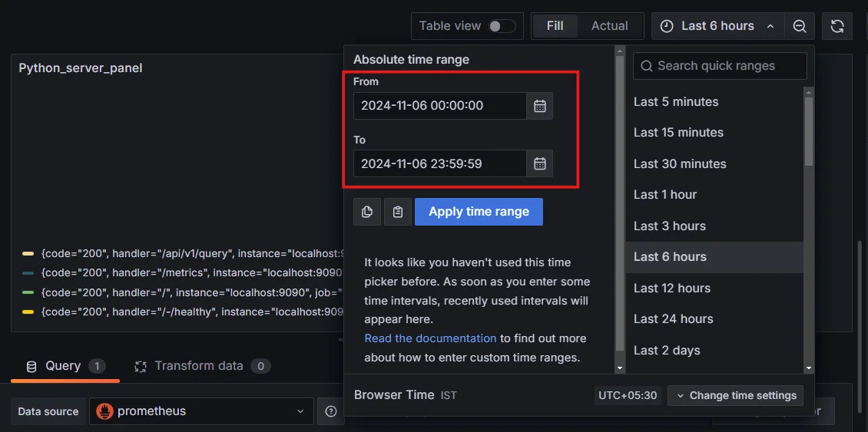Choose Last 12 hours quick range
The image size is (868, 432).
click(x=714, y=289)
